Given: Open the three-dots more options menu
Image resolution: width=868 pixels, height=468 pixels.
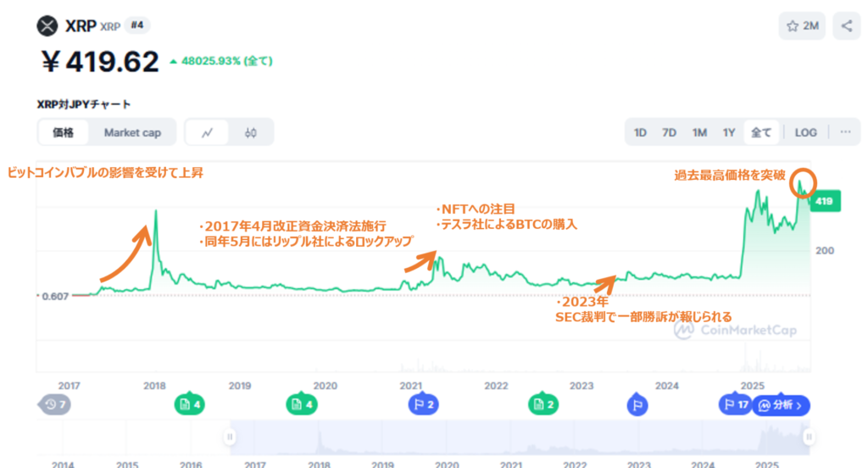Looking at the screenshot, I should point(845,132).
